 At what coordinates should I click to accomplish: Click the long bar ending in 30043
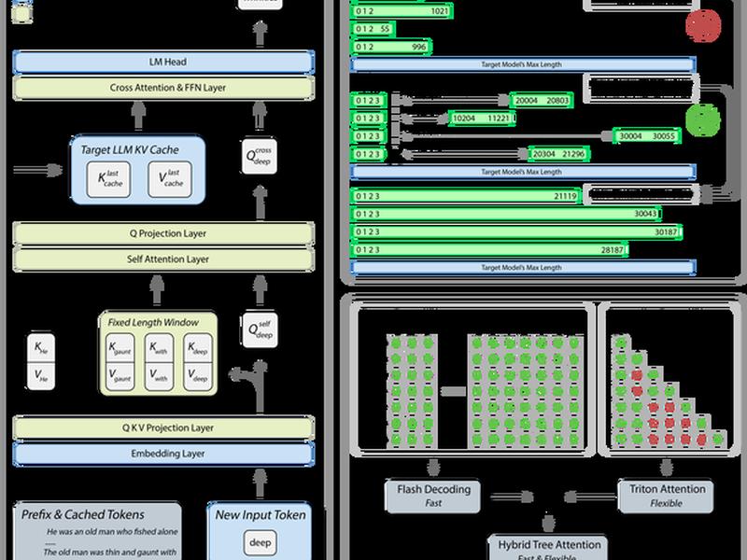pyautogui.click(x=506, y=214)
